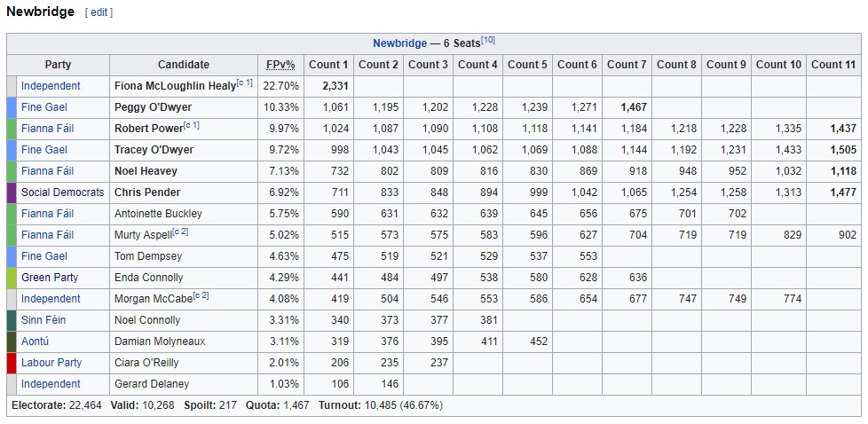Click footnote [c 2] after Murty Aspell
The height and width of the screenshot is (424, 868).
click(x=180, y=232)
